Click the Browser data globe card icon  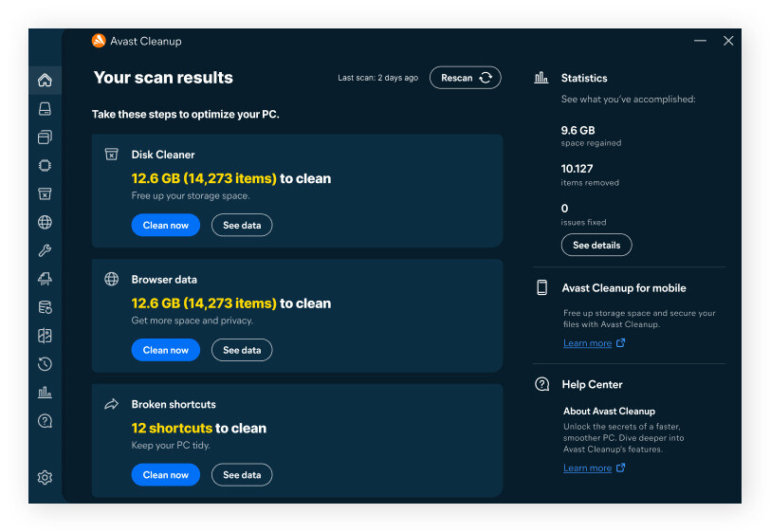(x=112, y=279)
